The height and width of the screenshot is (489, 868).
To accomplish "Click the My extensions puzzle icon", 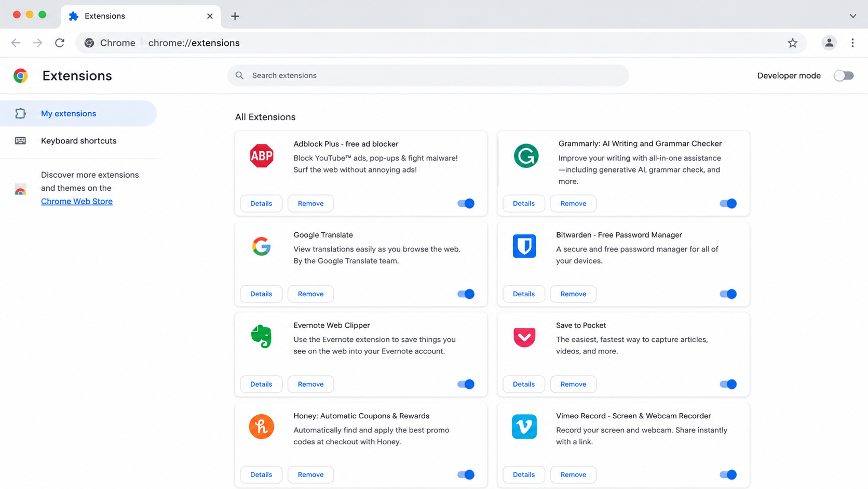I will (x=20, y=113).
